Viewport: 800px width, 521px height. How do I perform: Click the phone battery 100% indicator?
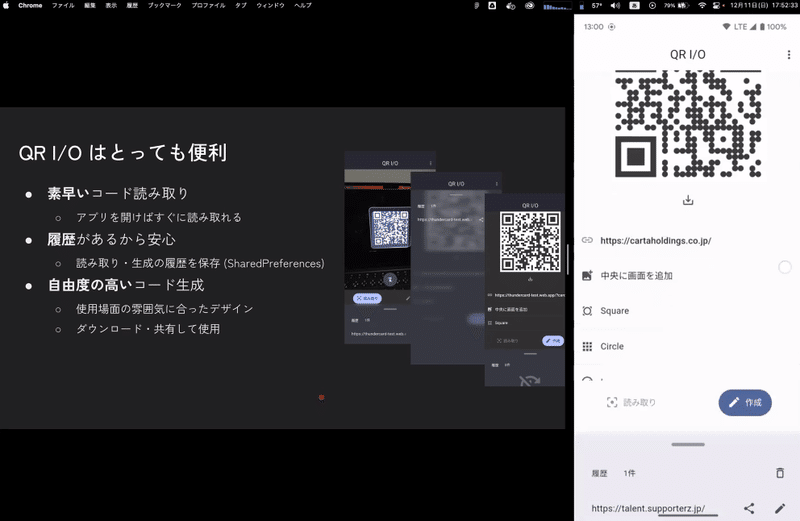click(773, 27)
